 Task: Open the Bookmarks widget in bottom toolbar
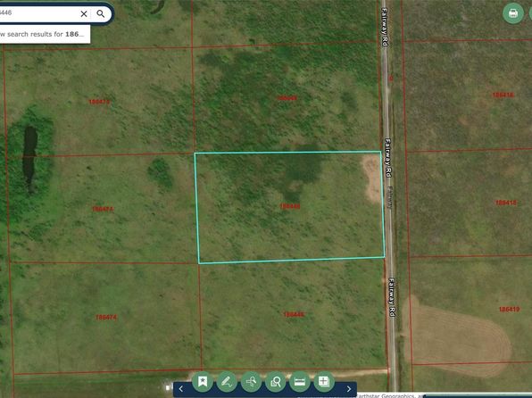point(203,381)
